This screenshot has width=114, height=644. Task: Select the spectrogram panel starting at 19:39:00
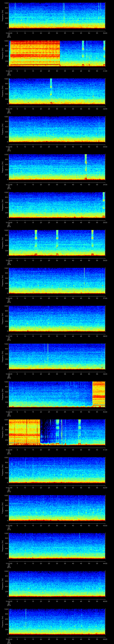point(57,394)
